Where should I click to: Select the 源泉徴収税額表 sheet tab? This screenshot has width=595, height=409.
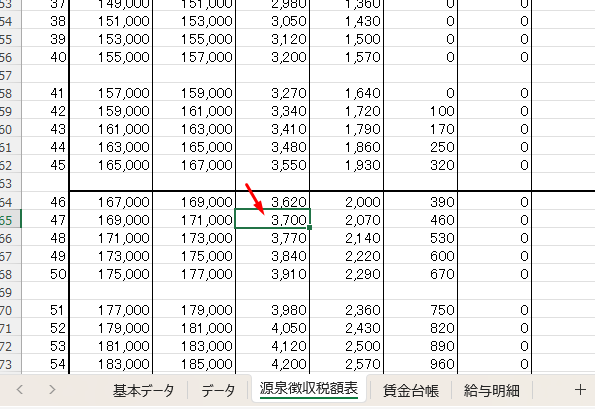(309, 389)
